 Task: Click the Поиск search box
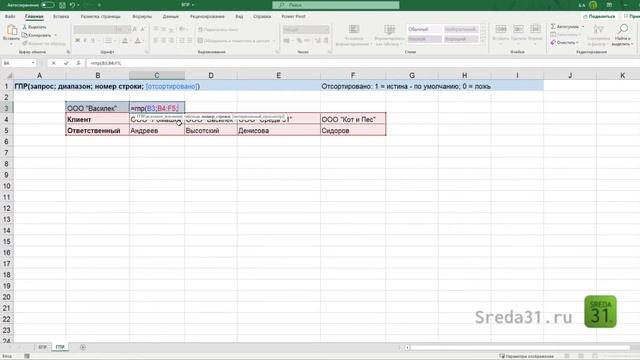pyautogui.click(x=336, y=5)
